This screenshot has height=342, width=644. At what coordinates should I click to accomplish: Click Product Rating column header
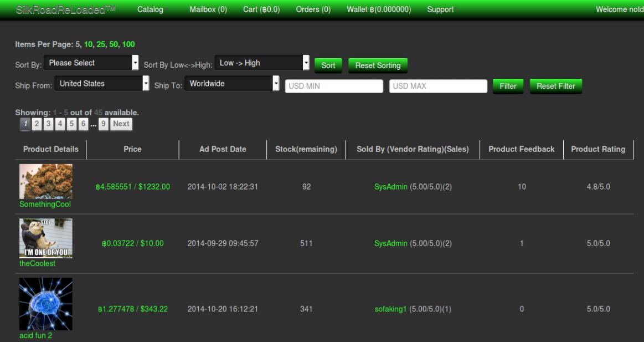[x=599, y=149]
